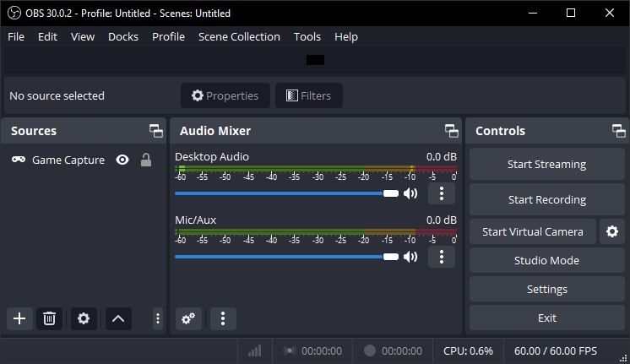Undock the Audio Mixer panel
The height and width of the screenshot is (364, 630).
pyautogui.click(x=451, y=131)
